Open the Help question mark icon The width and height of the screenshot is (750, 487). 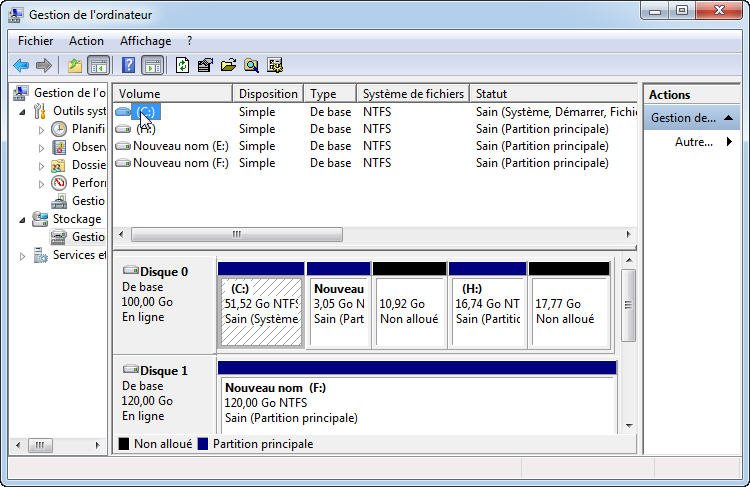(x=128, y=65)
